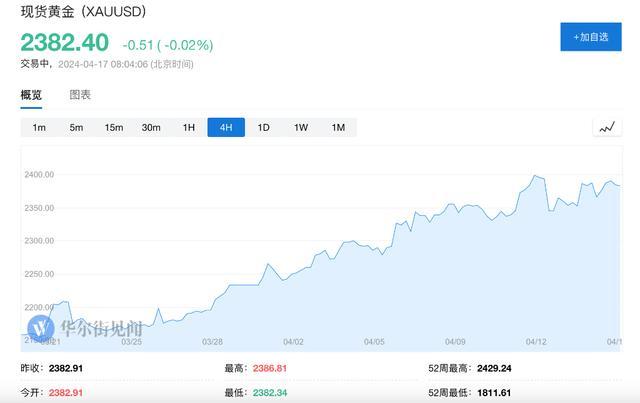Add gold to watchlist with 加自选
The image size is (640, 403).
590,37
